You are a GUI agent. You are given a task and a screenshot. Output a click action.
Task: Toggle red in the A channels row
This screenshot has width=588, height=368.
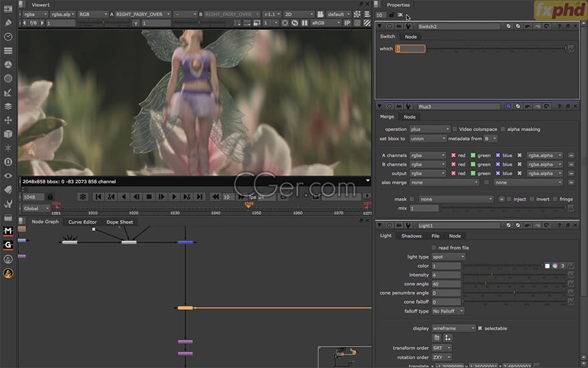pos(454,155)
